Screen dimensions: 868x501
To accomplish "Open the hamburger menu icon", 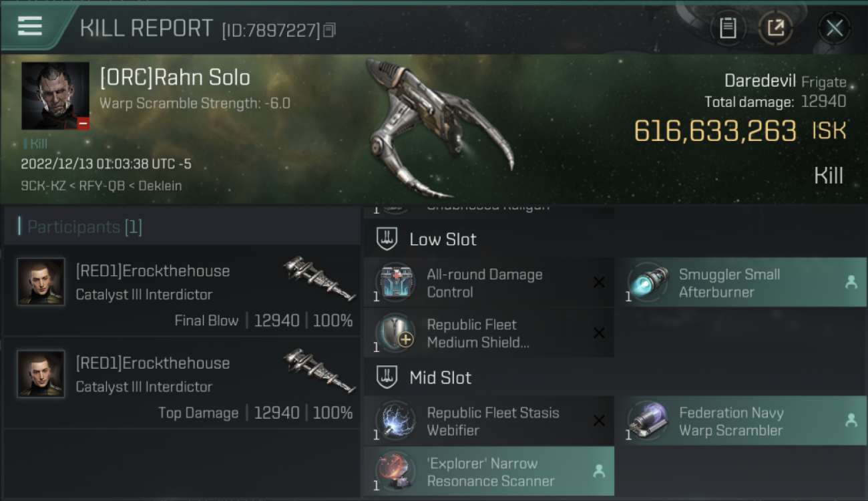I will (x=30, y=26).
